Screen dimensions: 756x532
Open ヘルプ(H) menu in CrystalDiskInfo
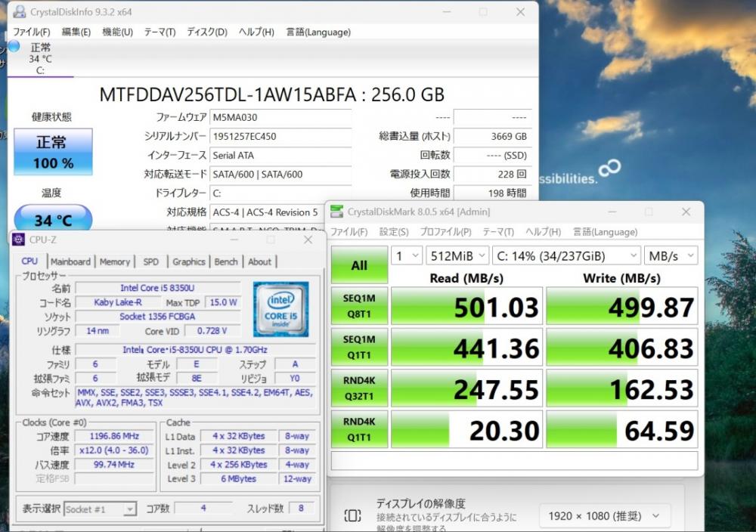(x=256, y=32)
